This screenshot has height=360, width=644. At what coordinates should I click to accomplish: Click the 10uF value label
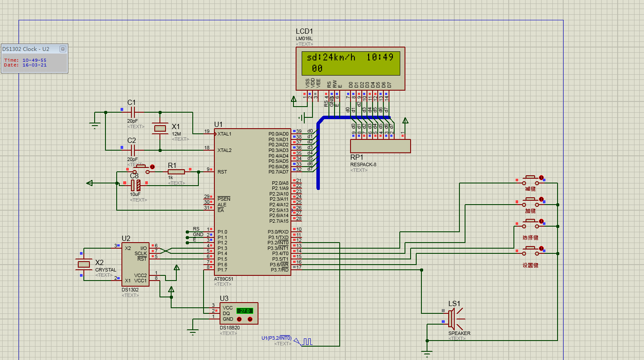(x=135, y=194)
